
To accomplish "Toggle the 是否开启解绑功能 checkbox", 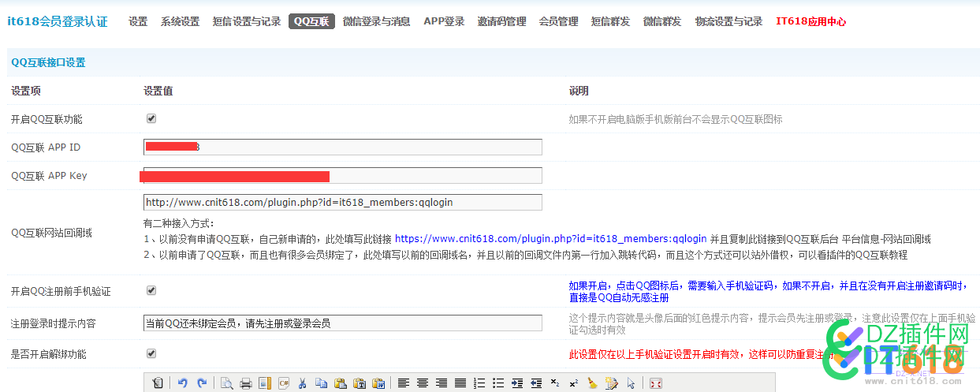I will coord(151,353).
